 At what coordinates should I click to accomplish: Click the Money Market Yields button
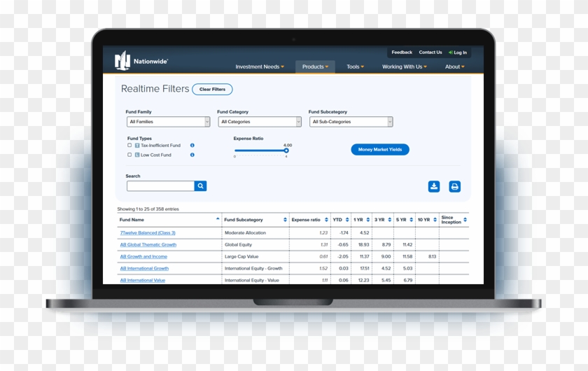[x=380, y=150]
